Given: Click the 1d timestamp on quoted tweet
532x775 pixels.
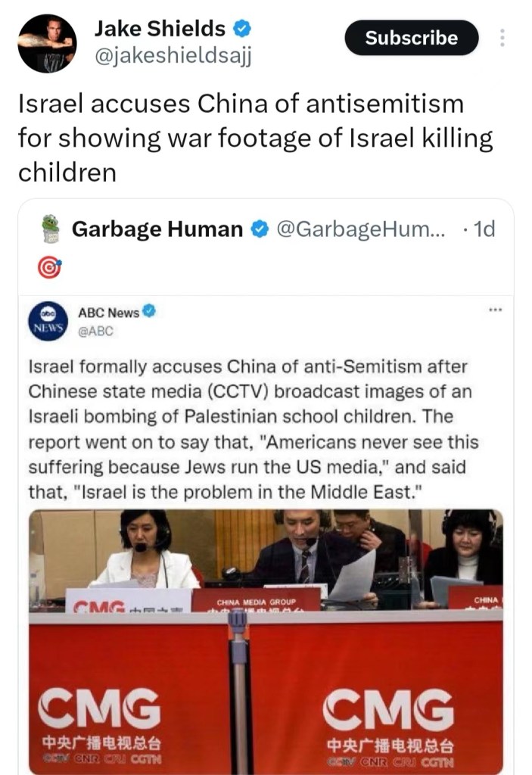Looking at the screenshot, I should (x=484, y=229).
